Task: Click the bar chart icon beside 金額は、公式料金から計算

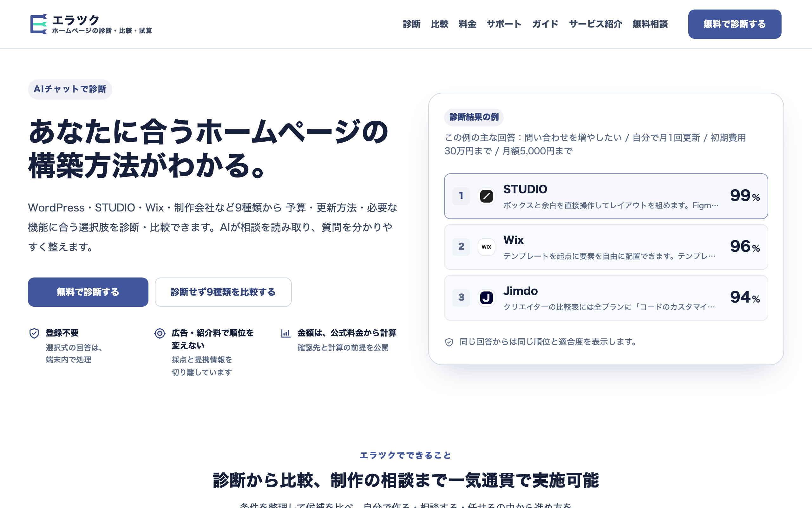Action: (x=285, y=333)
